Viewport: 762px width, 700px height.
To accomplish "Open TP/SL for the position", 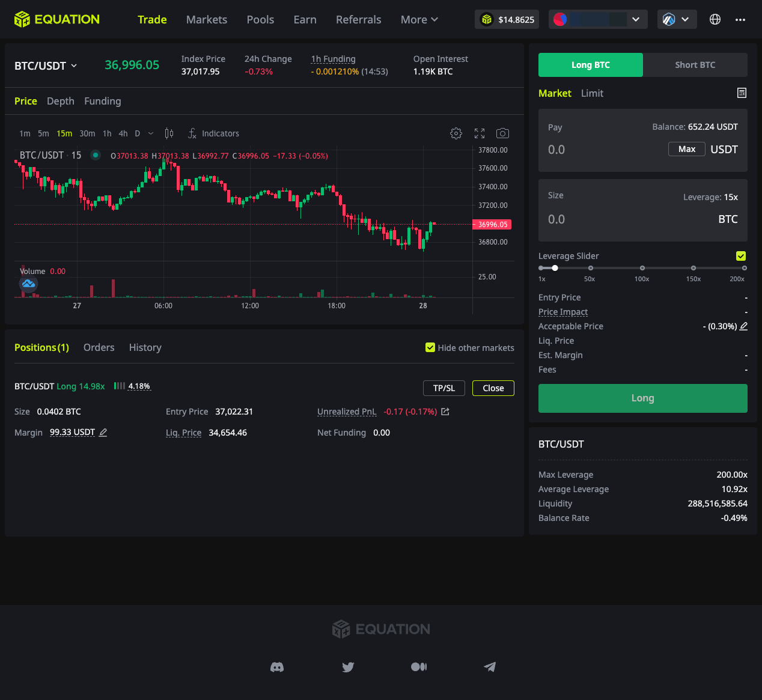I will coord(444,388).
